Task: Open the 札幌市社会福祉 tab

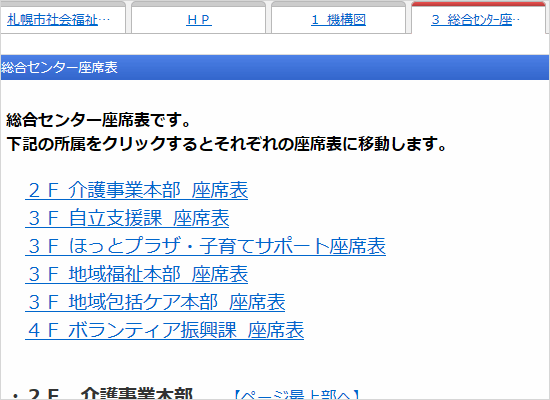Action: [x=63, y=18]
